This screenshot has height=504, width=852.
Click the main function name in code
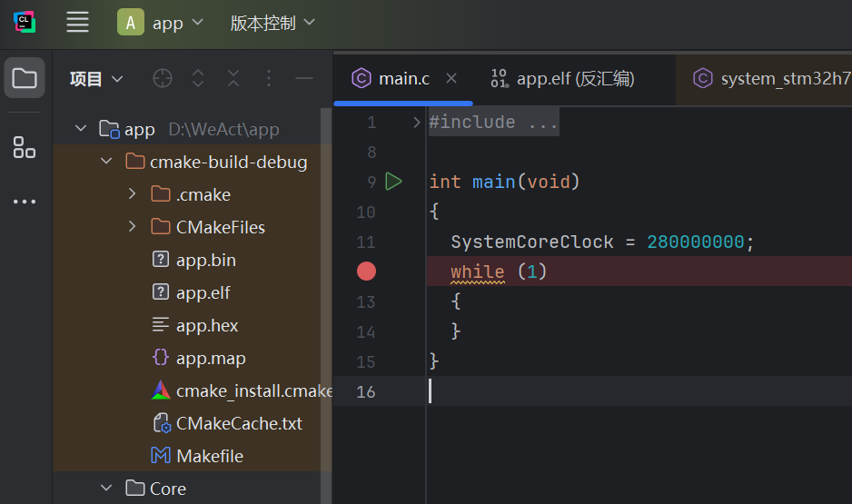click(x=493, y=182)
